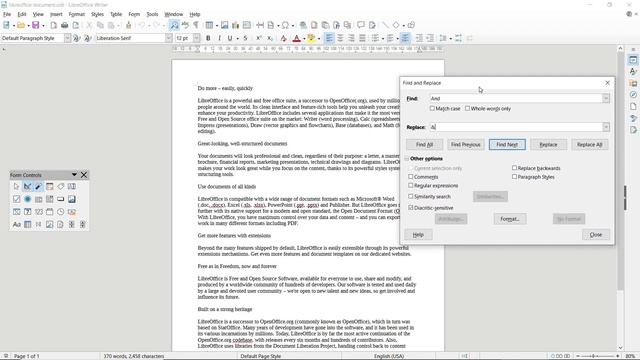Click the Clear Direct Formatting icon
The width and height of the screenshot is (640, 360).
coord(283,38)
